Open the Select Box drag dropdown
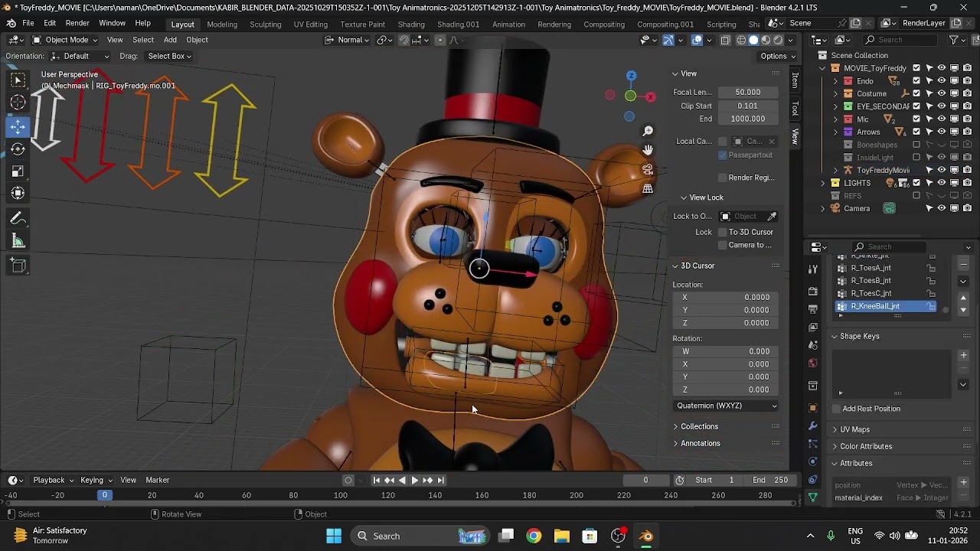 [x=169, y=56]
